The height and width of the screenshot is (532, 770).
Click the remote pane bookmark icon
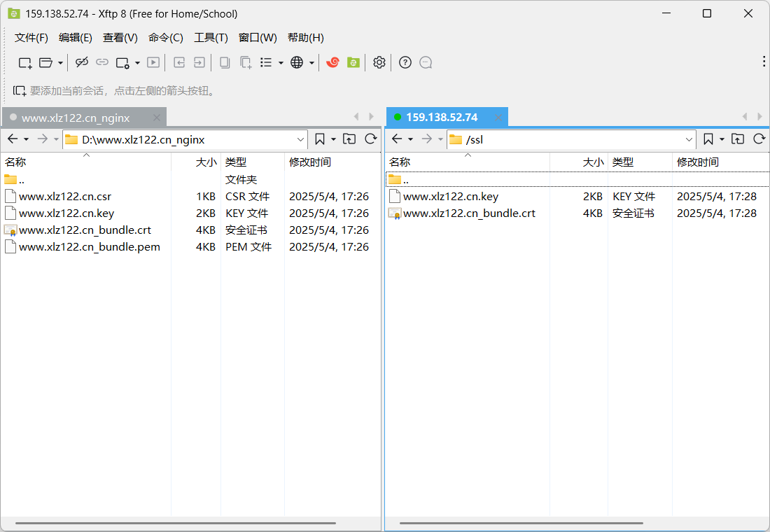(708, 139)
